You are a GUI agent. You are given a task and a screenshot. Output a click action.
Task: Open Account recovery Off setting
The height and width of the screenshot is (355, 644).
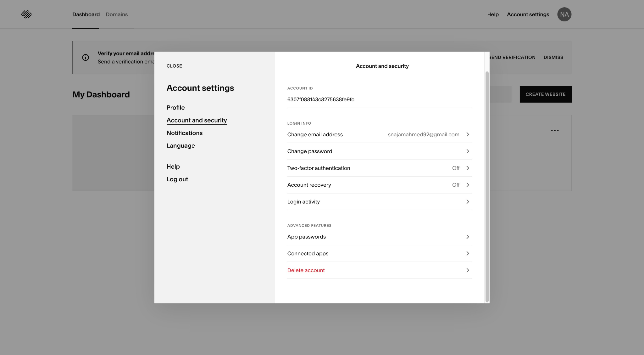tap(456, 185)
